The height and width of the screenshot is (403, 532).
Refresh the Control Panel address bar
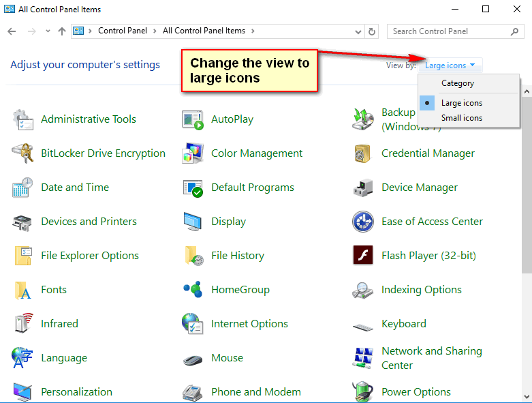372,31
